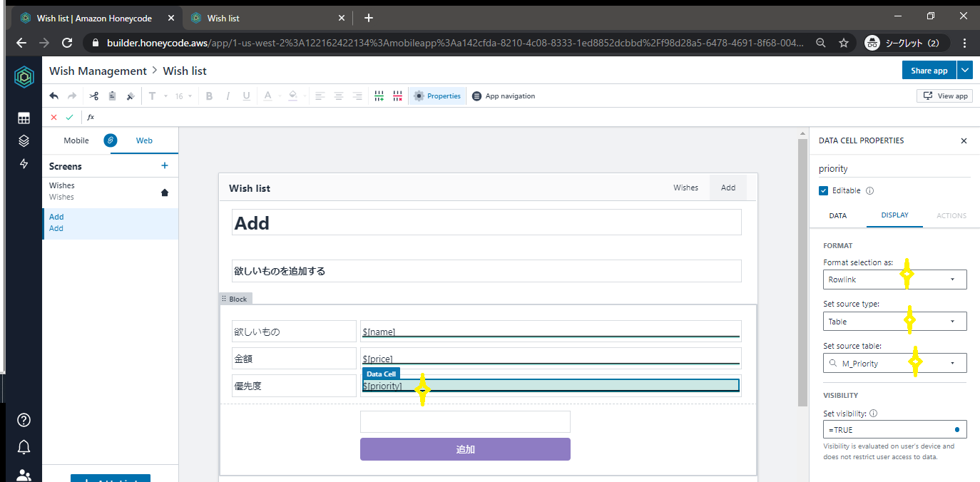Viewport: 980px width, 482px height.
Task: Open a new browser tab
Action: (368, 18)
